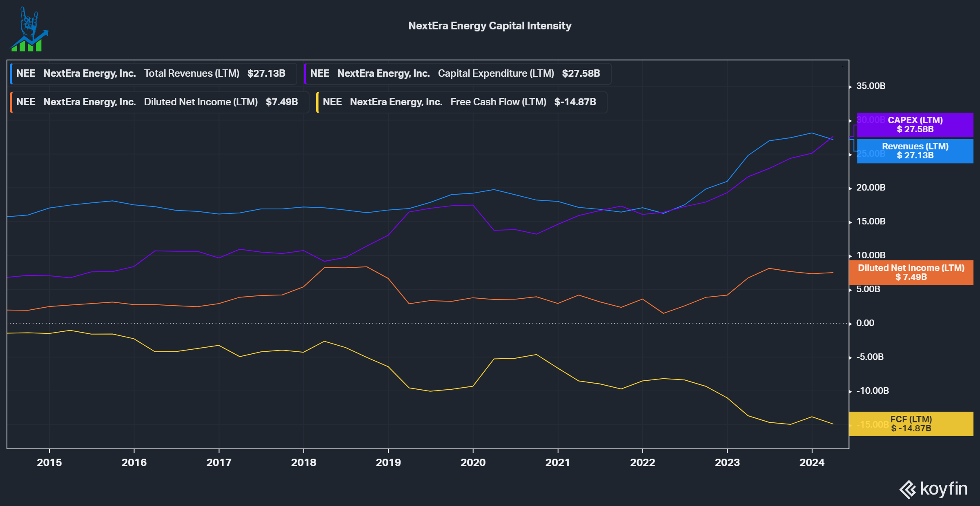Click the 5.00B y-axis value
Viewport: 980px width, 506px height.
click(868, 289)
